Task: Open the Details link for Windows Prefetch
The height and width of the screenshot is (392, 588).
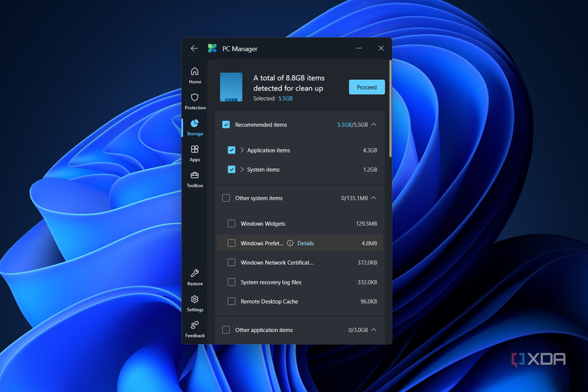Action: click(x=305, y=243)
